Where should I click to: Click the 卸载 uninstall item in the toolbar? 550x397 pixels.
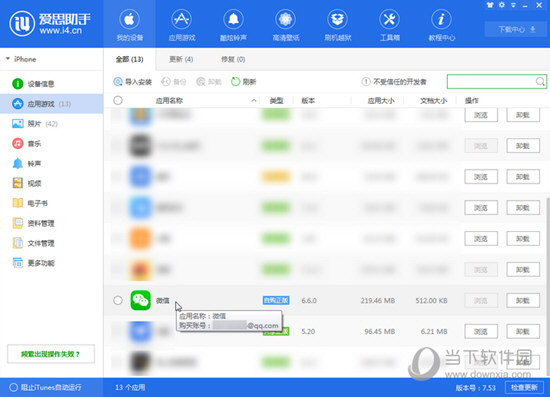tap(209, 82)
